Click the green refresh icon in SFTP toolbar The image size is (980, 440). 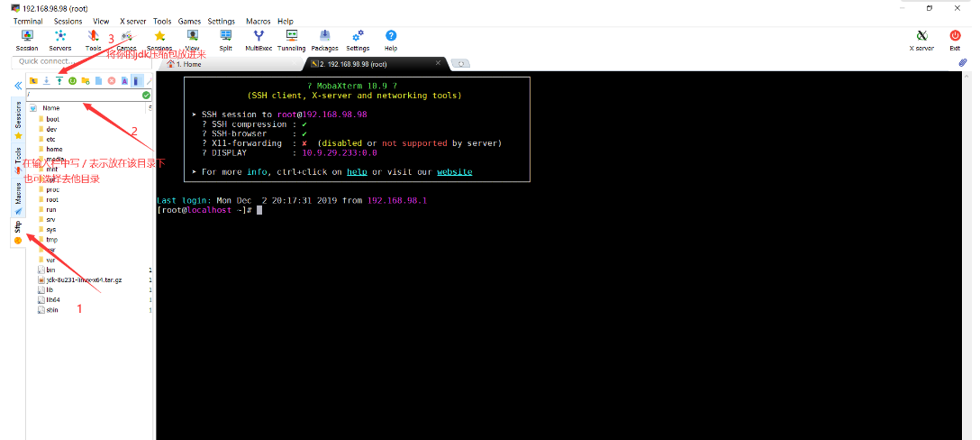72,80
